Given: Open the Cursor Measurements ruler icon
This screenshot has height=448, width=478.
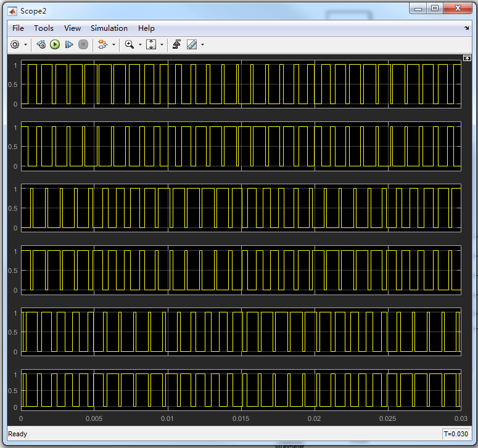Looking at the screenshot, I should tap(192, 45).
